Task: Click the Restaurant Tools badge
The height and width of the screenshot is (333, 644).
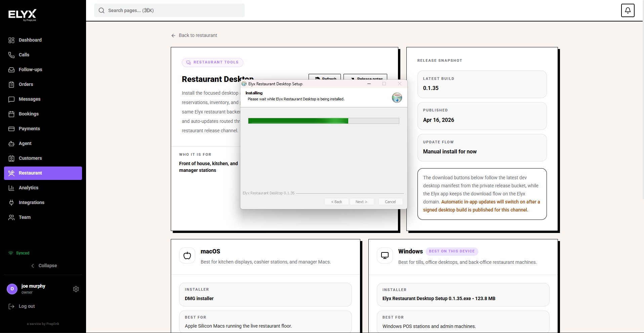Action: [212, 62]
